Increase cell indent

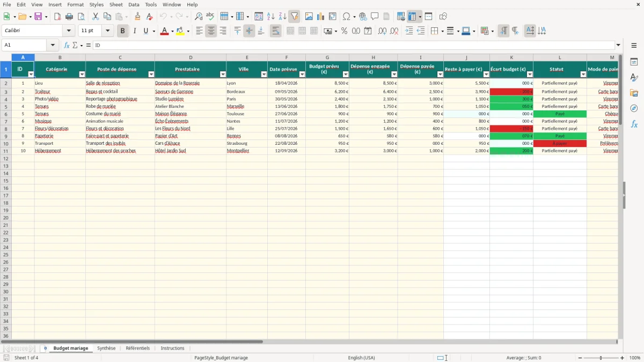[409, 31]
